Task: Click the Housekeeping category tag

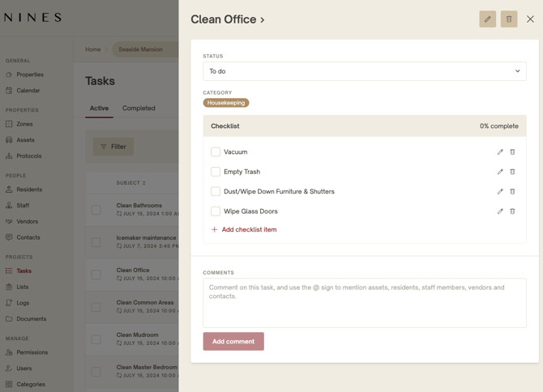Action: 226,103
